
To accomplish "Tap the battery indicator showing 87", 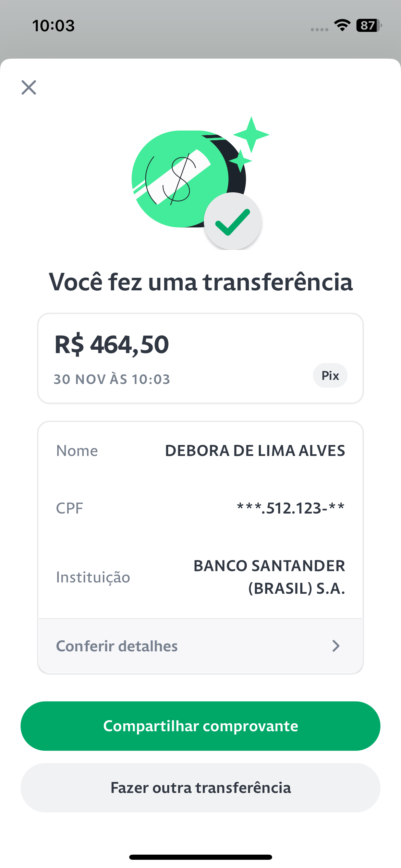I will (x=369, y=25).
